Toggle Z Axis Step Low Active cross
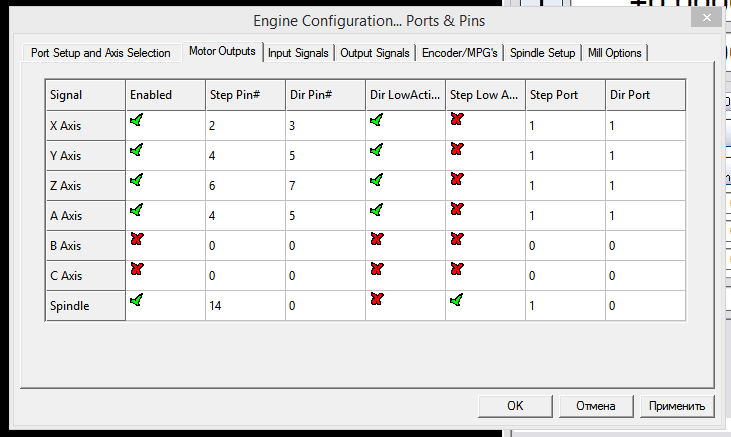 click(457, 180)
